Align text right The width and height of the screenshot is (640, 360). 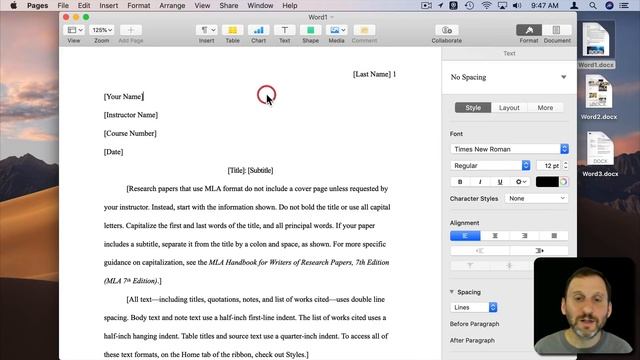(x=524, y=236)
